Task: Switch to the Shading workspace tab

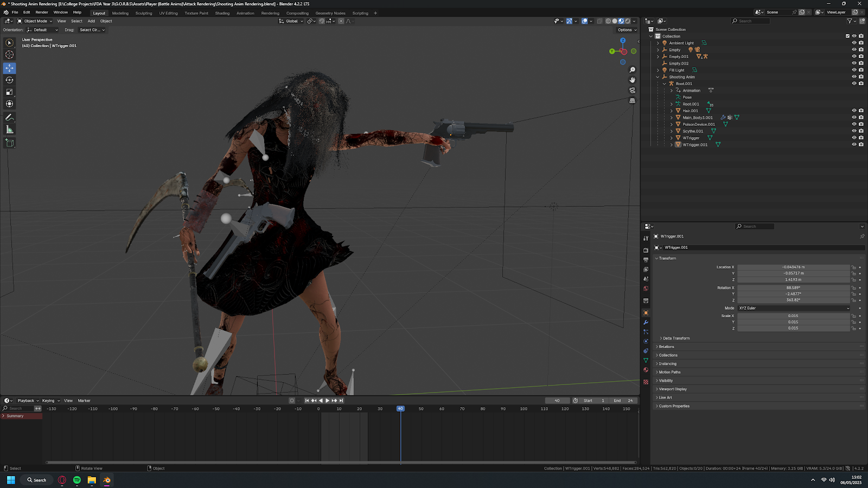Action: pos(222,13)
